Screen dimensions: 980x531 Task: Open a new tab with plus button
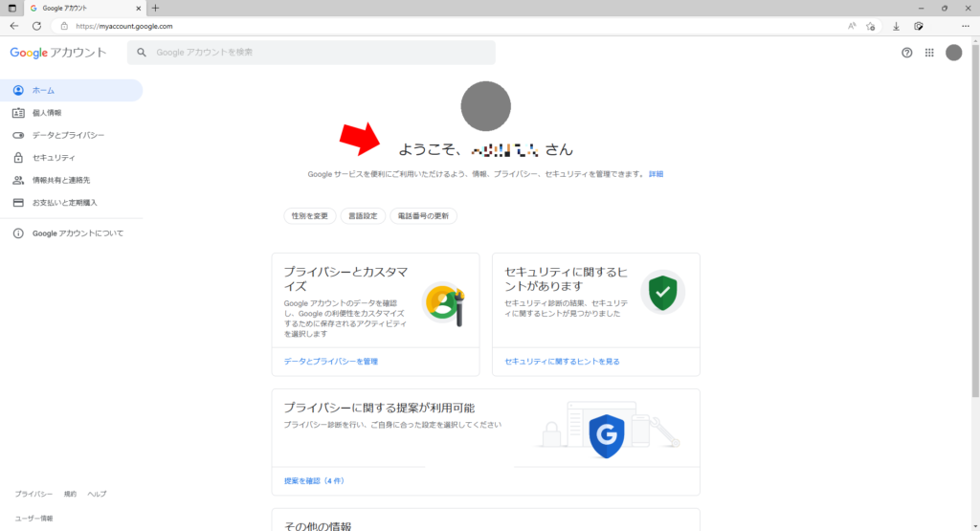[x=156, y=8]
